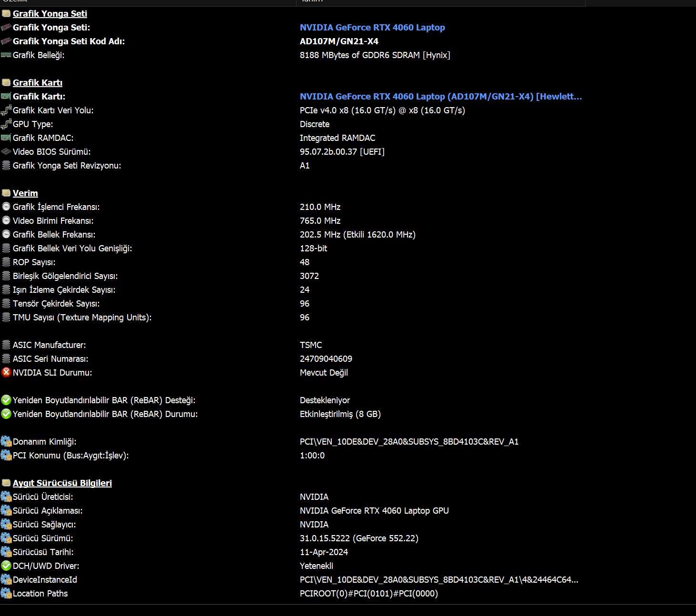Click the Etkinleştirilmiş (8 GB) value
The height and width of the screenshot is (616, 696).
[x=340, y=414]
